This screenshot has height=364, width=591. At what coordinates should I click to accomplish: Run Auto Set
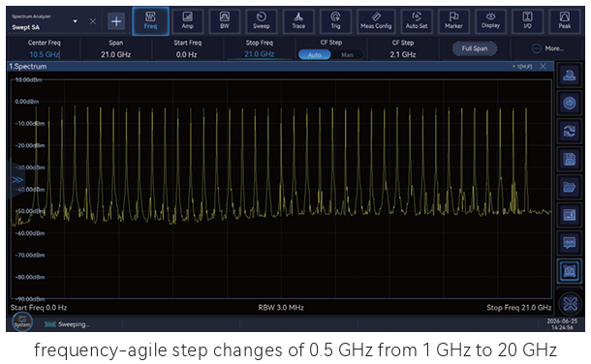(417, 21)
